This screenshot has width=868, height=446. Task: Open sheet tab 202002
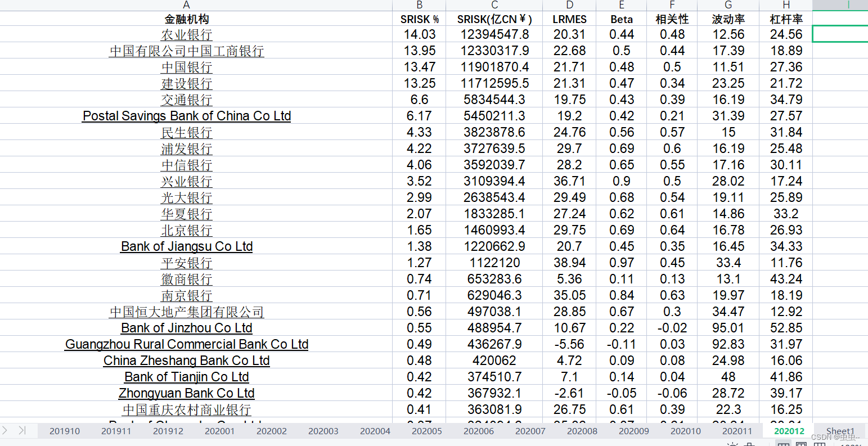pyautogui.click(x=272, y=431)
